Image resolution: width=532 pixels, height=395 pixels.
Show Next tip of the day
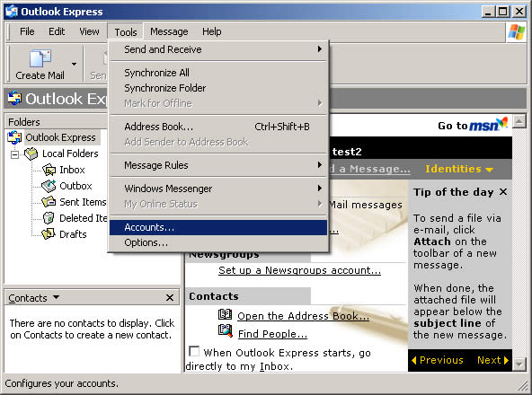tap(492, 360)
